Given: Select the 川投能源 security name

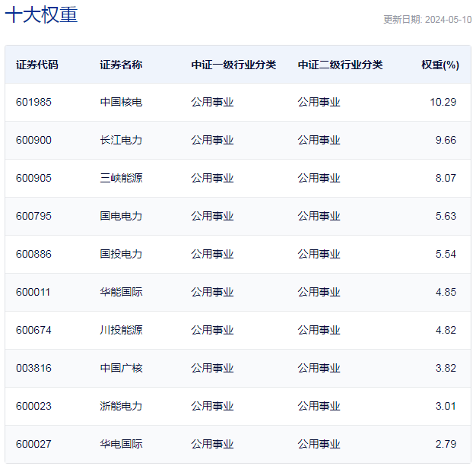Looking at the screenshot, I should pos(121,330).
